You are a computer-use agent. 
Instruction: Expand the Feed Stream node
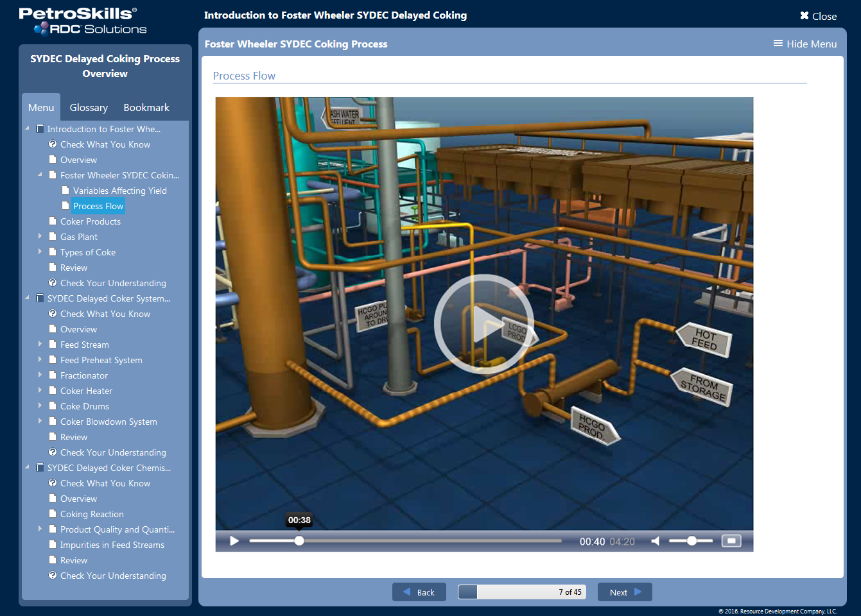point(40,344)
